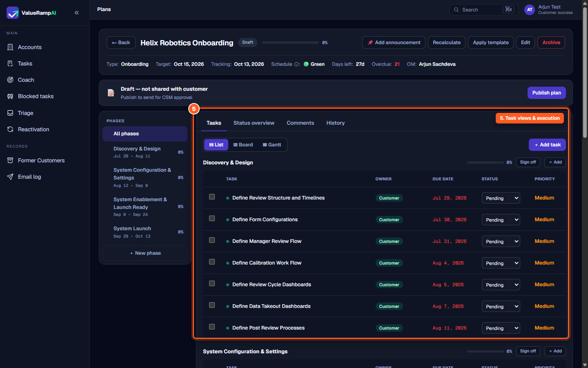Click the Tasks sidebar icon
The width and height of the screenshot is (588, 368).
[x=10, y=63]
